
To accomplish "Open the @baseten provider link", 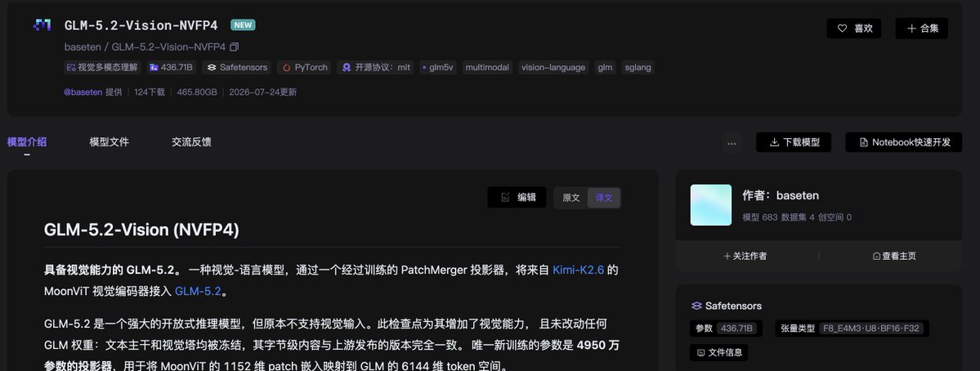I will 83,92.
